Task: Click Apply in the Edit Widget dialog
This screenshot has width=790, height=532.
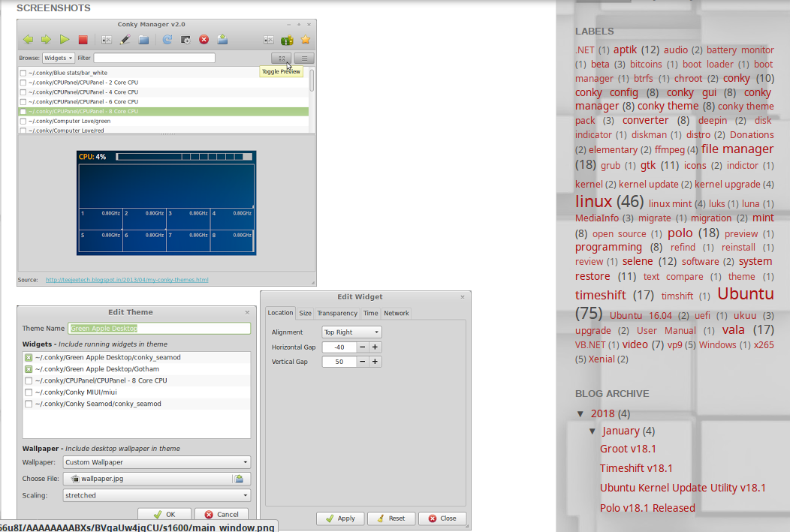Action: pos(341,518)
